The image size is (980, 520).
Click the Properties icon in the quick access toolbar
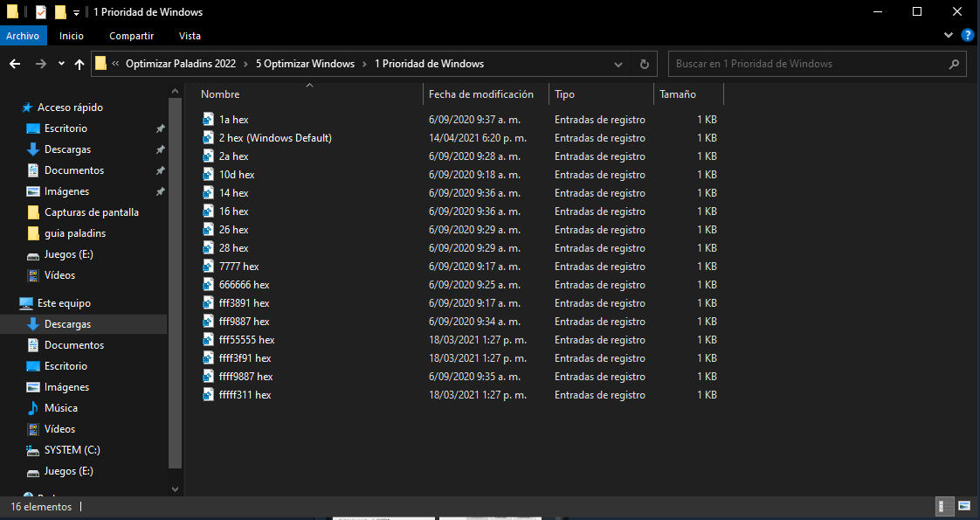(41, 12)
